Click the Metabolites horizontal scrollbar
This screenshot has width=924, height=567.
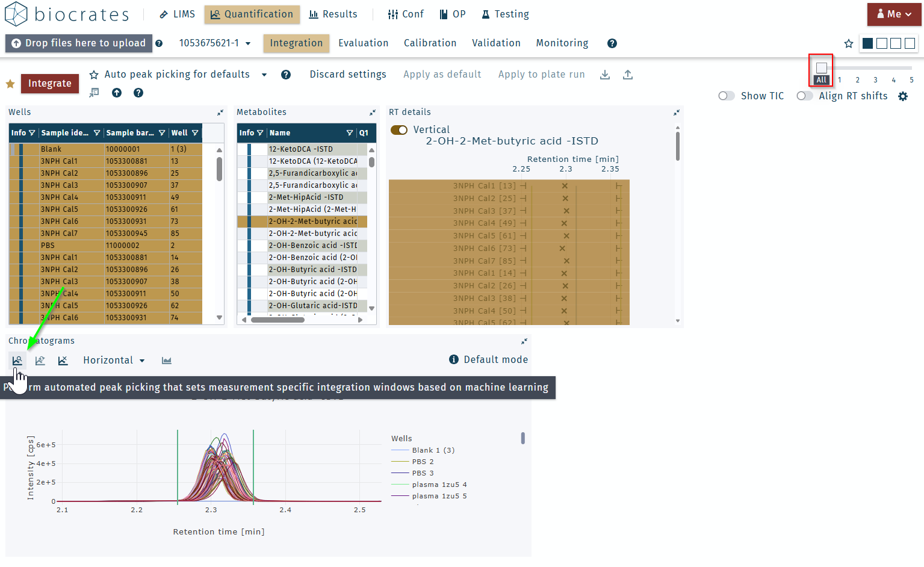278,320
